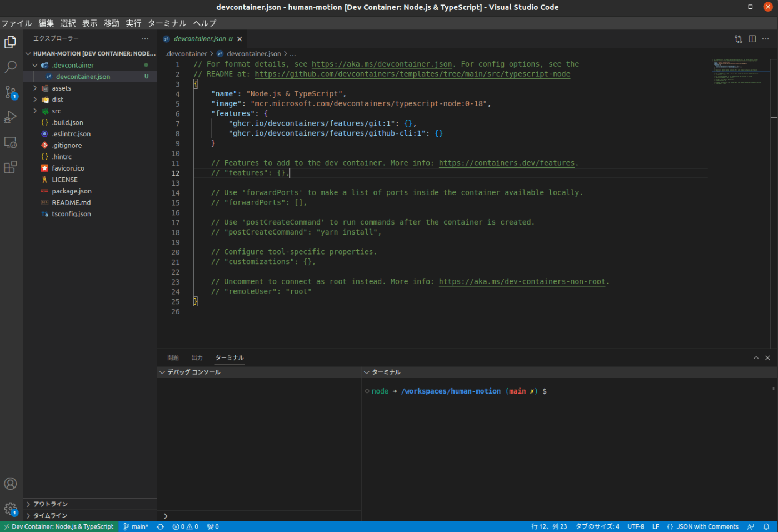Open the LICENSE file
This screenshot has height=532, width=778.
[90, 180]
